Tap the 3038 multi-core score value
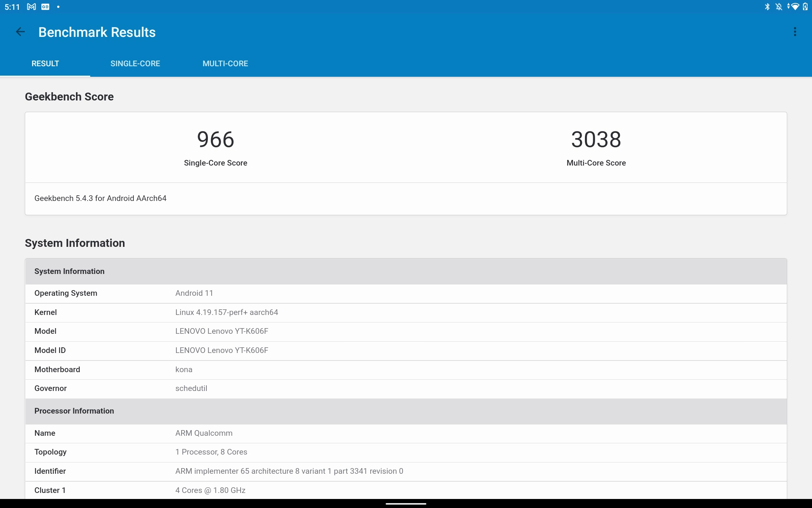 (596, 140)
